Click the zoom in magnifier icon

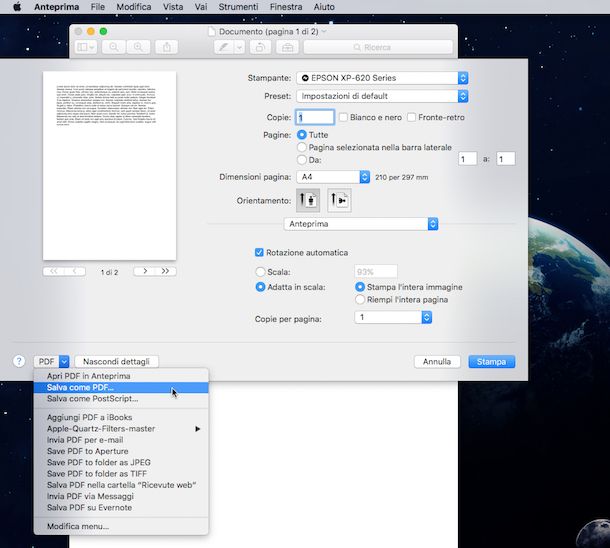pyautogui.click(x=138, y=47)
